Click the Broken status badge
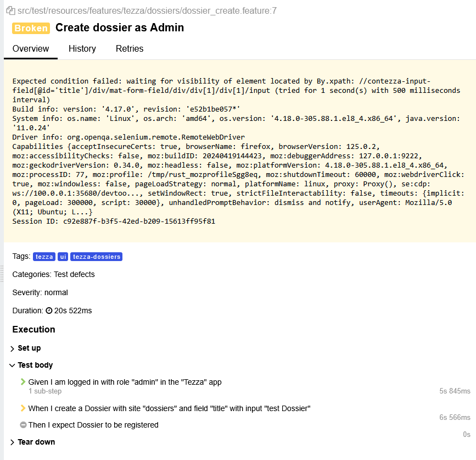This screenshot has width=476, height=460. [x=31, y=28]
